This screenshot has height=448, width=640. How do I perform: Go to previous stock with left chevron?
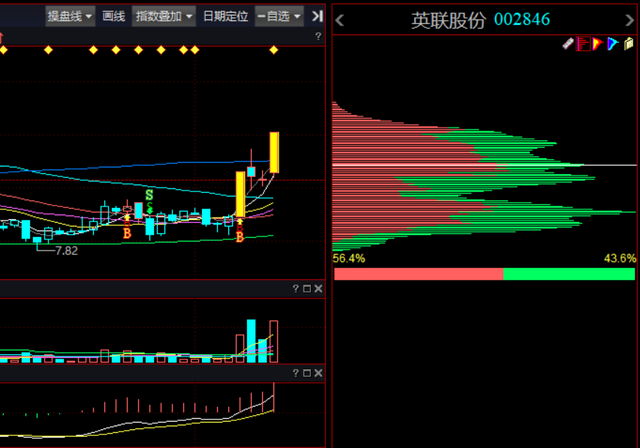pyautogui.click(x=340, y=20)
